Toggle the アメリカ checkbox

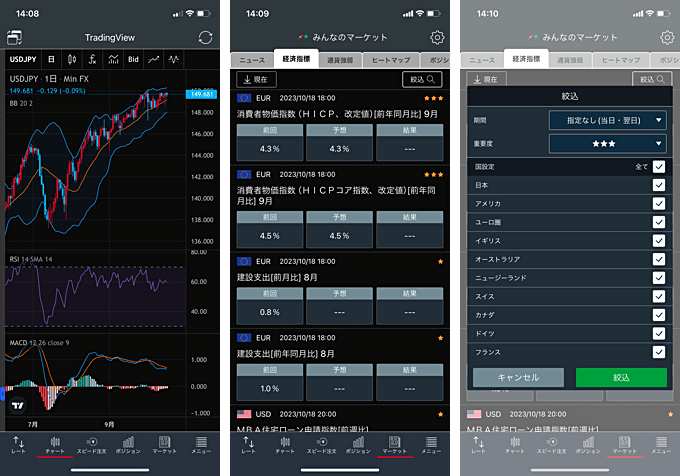click(658, 203)
